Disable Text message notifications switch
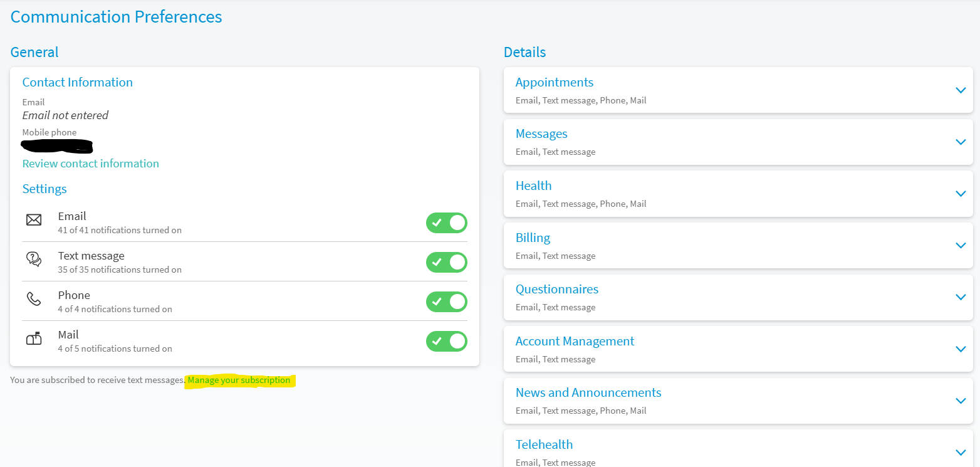980x467 pixels. 446,262
